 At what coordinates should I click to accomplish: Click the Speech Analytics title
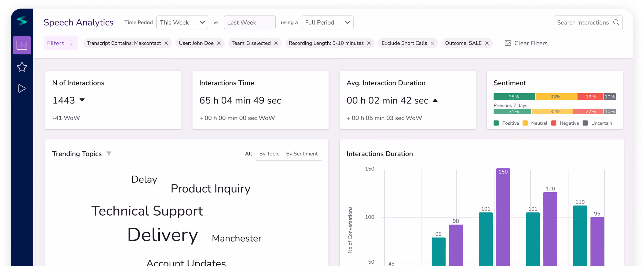[78, 23]
